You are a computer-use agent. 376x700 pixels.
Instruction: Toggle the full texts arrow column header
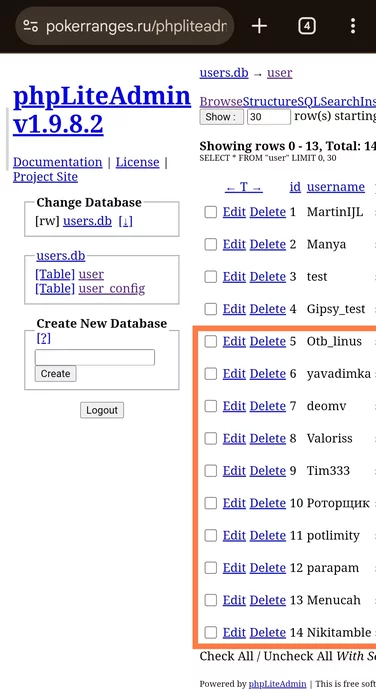[243, 187]
